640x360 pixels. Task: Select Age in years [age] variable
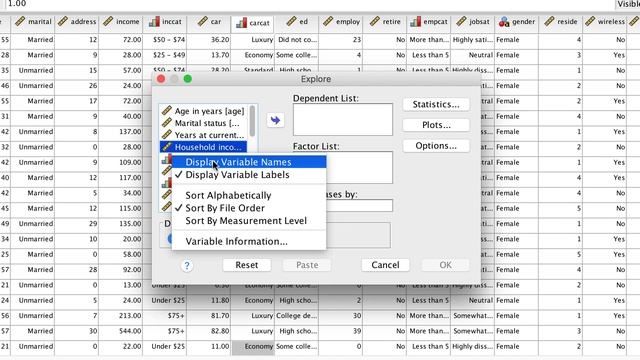point(204,111)
